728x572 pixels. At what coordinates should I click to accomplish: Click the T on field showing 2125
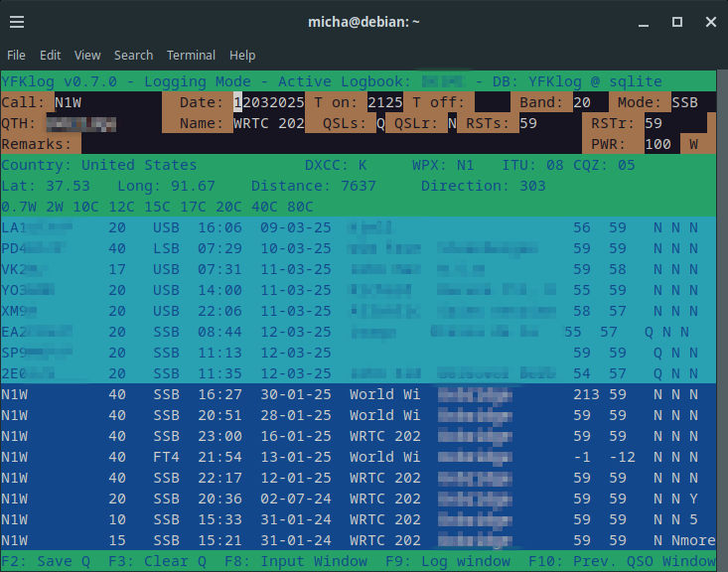tap(384, 102)
